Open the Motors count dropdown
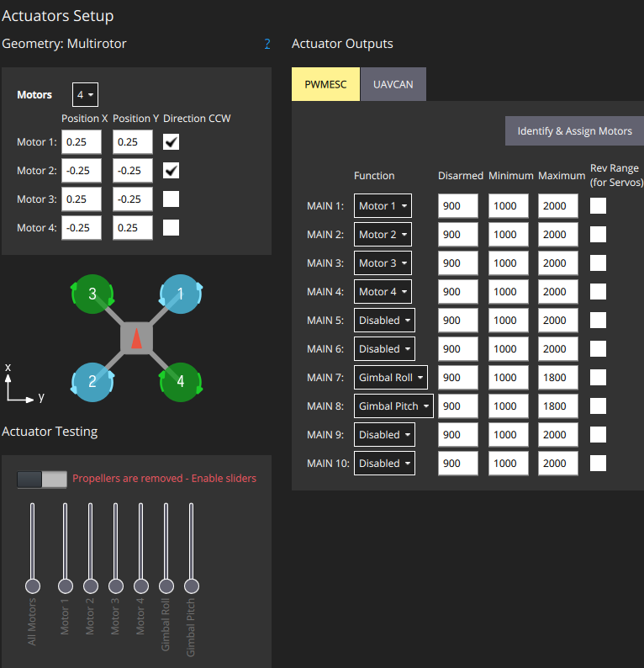This screenshot has width=644, height=668. 85,94
